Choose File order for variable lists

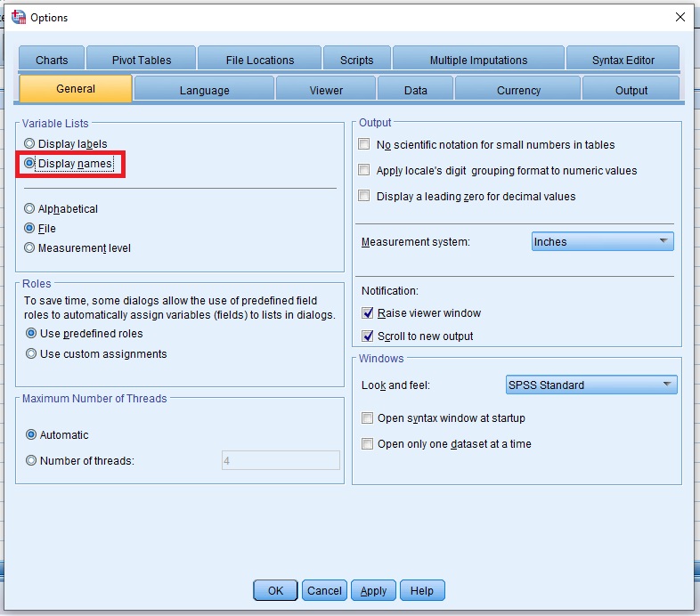(x=29, y=228)
